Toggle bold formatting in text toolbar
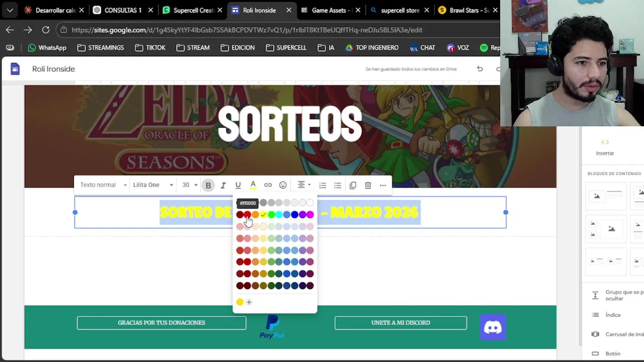 tap(208, 185)
